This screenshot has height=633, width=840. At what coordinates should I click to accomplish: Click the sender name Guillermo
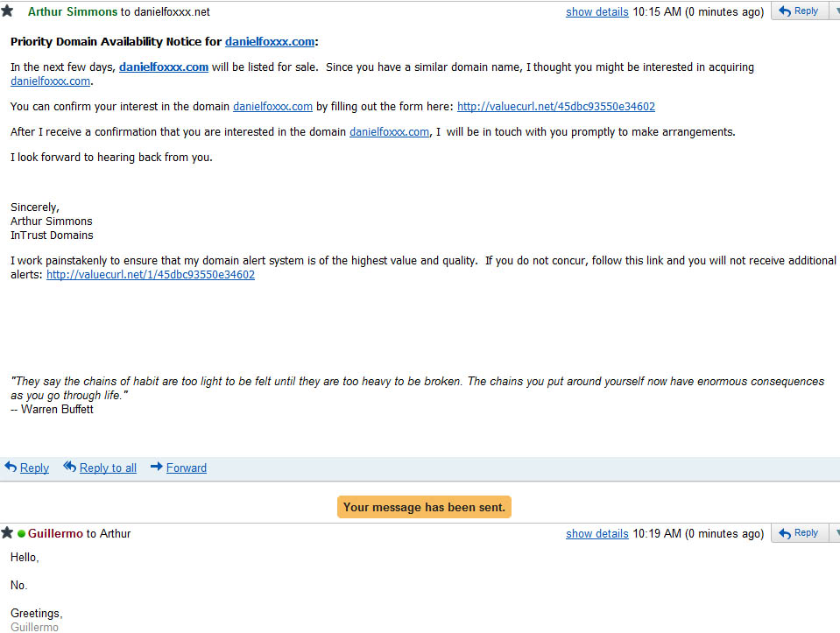pos(55,533)
